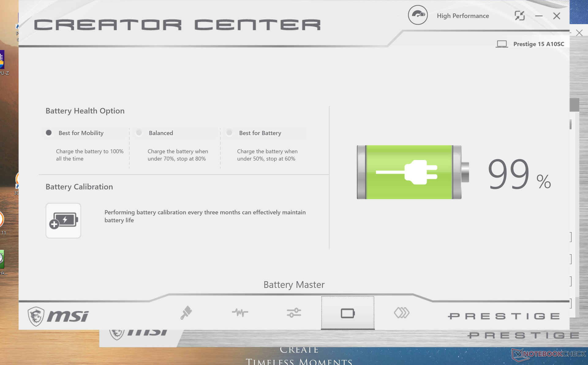Open the paintbrush Creator Mode tab icon

[186, 313]
